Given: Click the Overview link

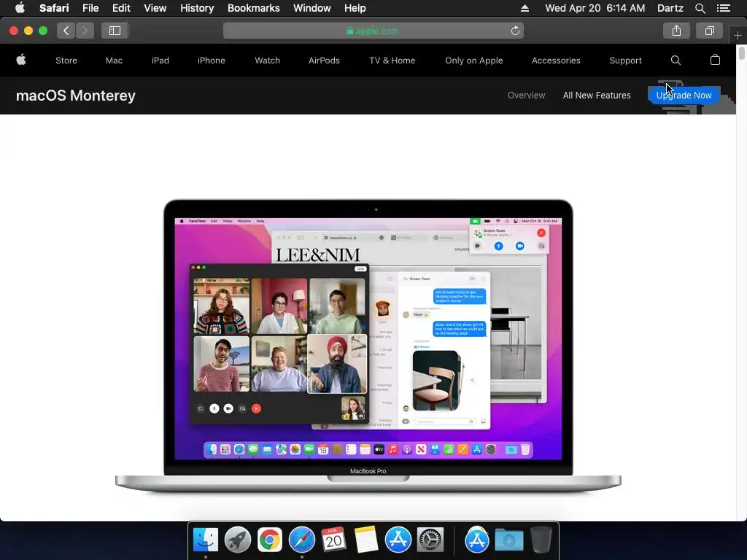Looking at the screenshot, I should click(527, 96).
